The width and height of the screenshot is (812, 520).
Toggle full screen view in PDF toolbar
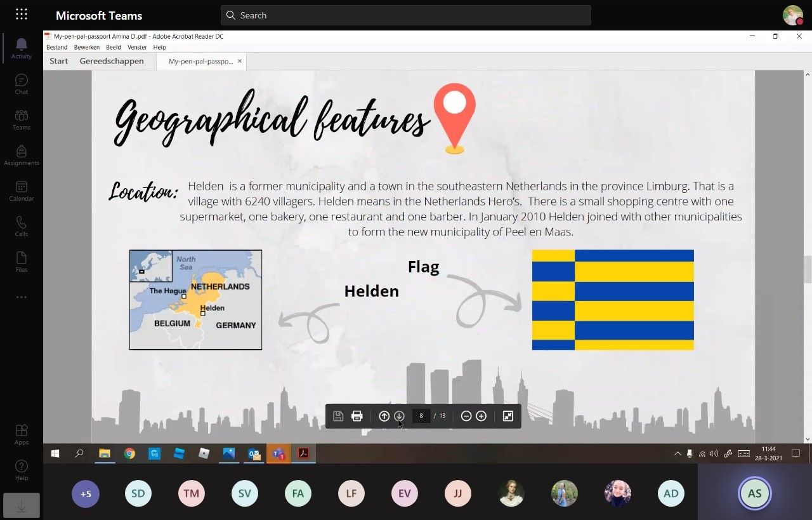pos(507,416)
